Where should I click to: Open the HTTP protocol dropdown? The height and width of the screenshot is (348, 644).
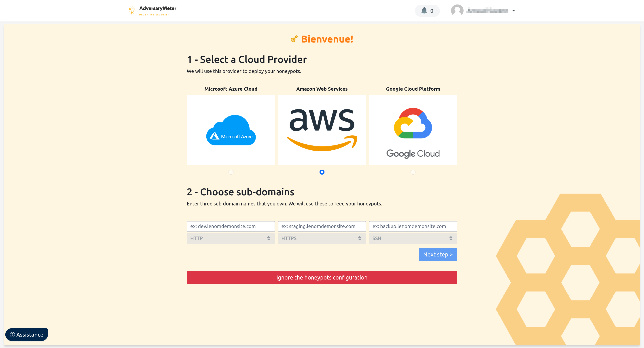231,238
